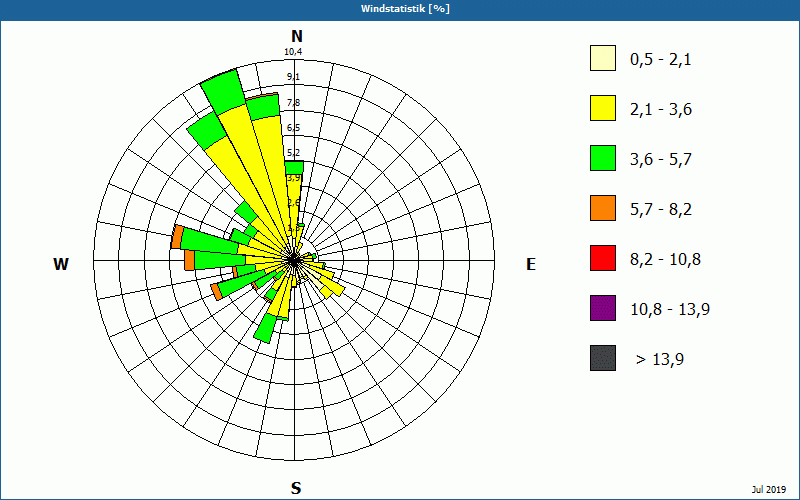
Task: Click the pale yellow 0,5 - 2,1 legend swatch
Action: [x=603, y=58]
